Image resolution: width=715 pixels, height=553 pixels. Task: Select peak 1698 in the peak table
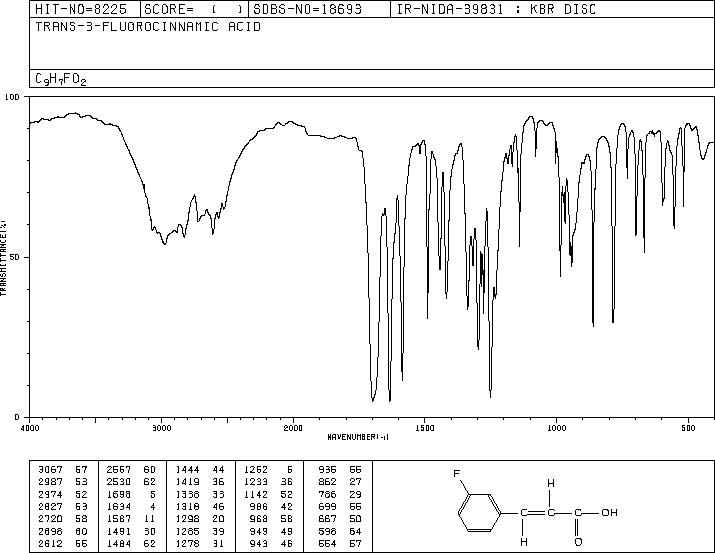119,494
